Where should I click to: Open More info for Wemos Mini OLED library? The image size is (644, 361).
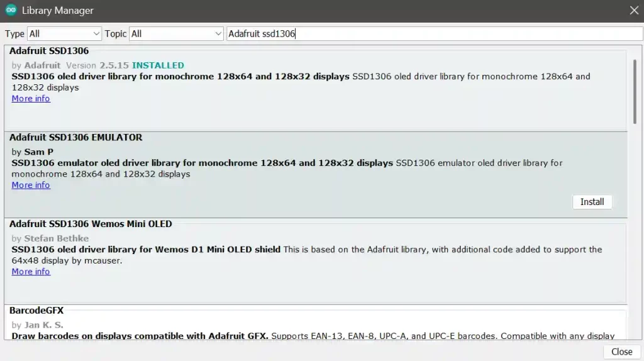(31, 272)
